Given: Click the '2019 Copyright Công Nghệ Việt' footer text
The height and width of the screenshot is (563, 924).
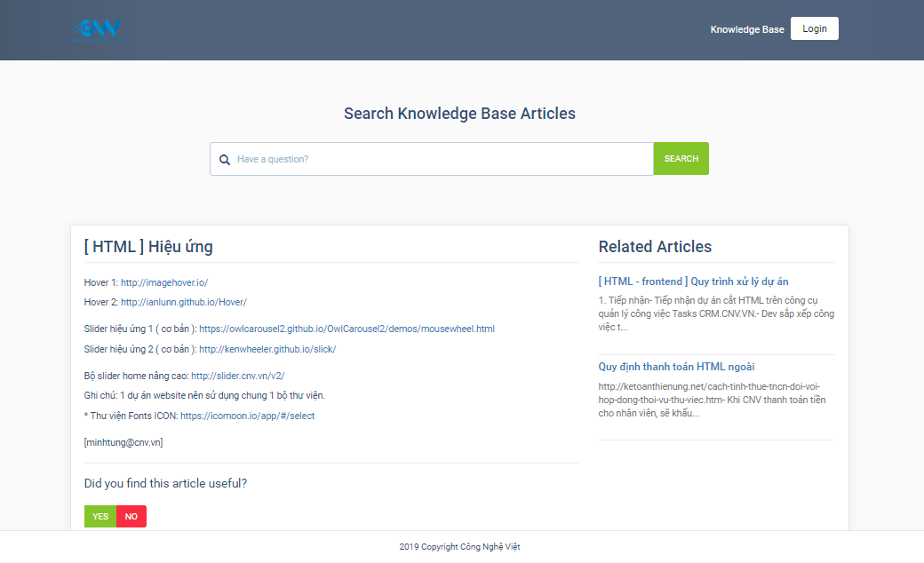Looking at the screenshot, I should [x=459, y=547].
